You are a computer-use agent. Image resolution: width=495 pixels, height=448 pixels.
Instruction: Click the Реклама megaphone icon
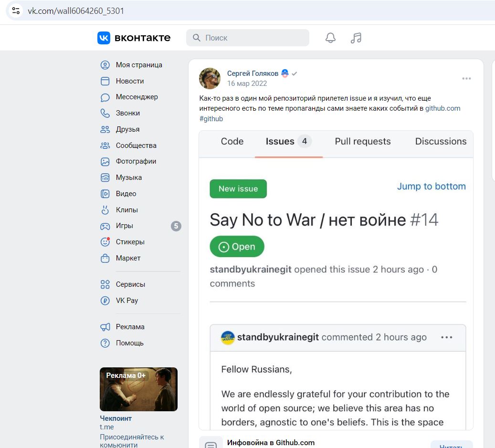[105, 327]
